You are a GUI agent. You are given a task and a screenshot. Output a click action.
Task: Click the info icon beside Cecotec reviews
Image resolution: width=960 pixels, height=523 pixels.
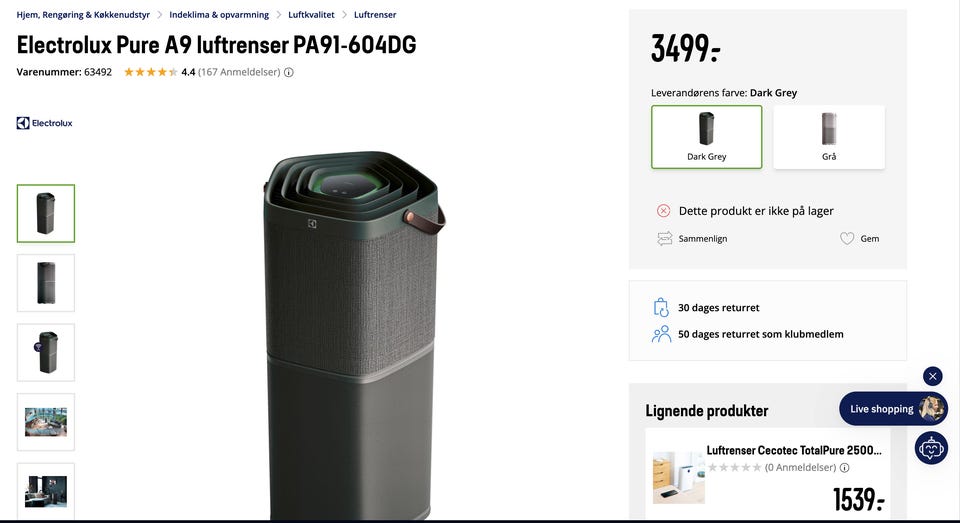click(844, 468)
